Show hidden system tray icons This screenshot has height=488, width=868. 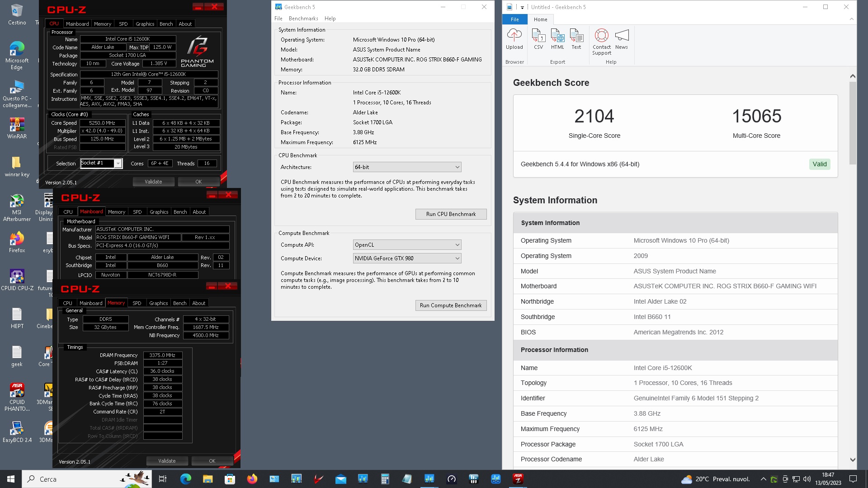click(x=763, y=479)
